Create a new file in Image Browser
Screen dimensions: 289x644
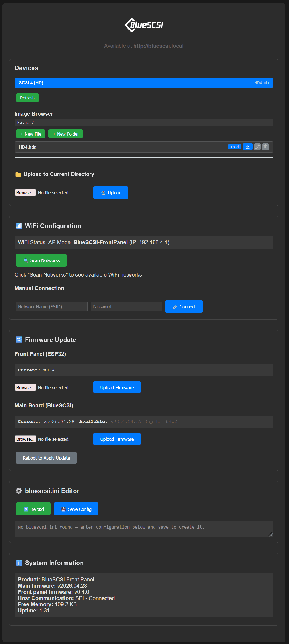point(31,134)
